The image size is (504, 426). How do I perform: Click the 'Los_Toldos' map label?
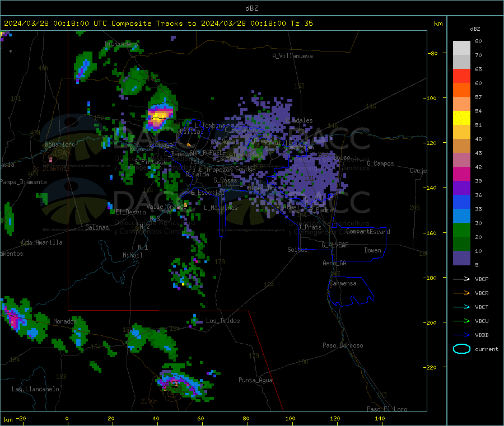pos(223,321)
